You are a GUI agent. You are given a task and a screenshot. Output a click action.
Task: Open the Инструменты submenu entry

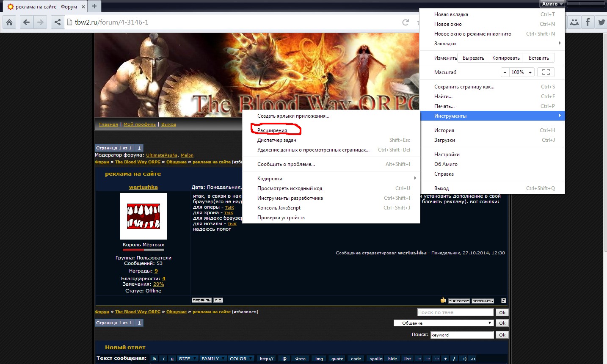[492, 116]
